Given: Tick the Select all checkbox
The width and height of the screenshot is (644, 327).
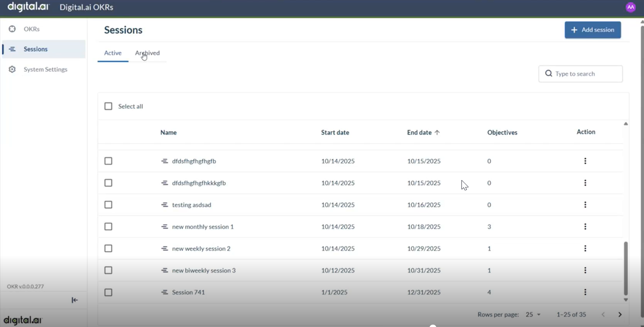Looking at the screenshot, I should (x=108, y=106).
